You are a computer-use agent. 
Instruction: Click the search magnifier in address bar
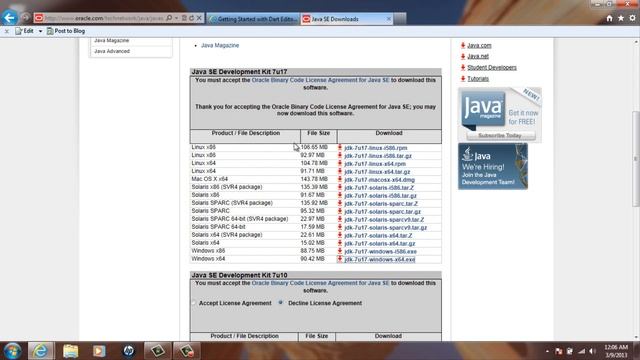click(x=169, y=18)
